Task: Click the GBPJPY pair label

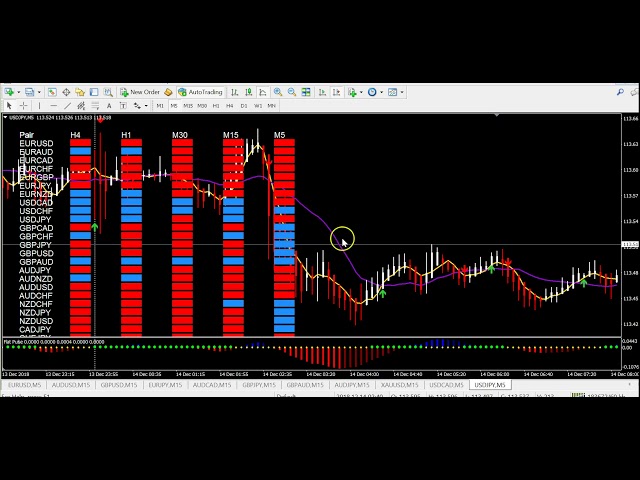Action: 35,245
